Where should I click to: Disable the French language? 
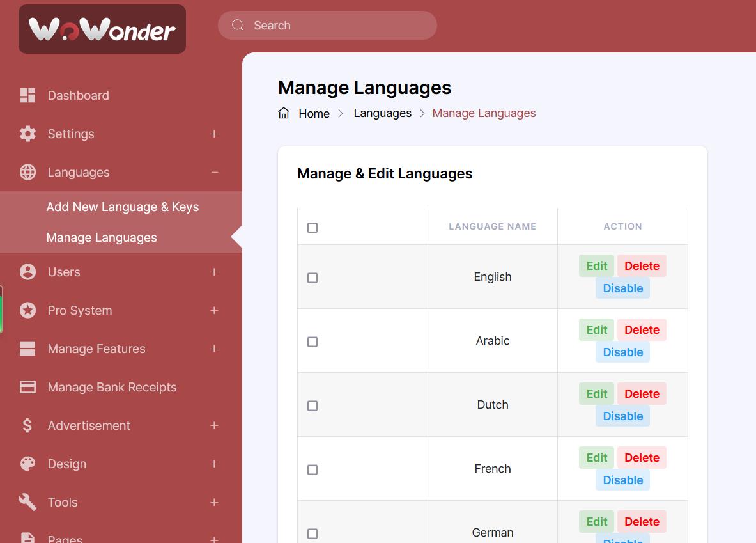click(622, 480)
